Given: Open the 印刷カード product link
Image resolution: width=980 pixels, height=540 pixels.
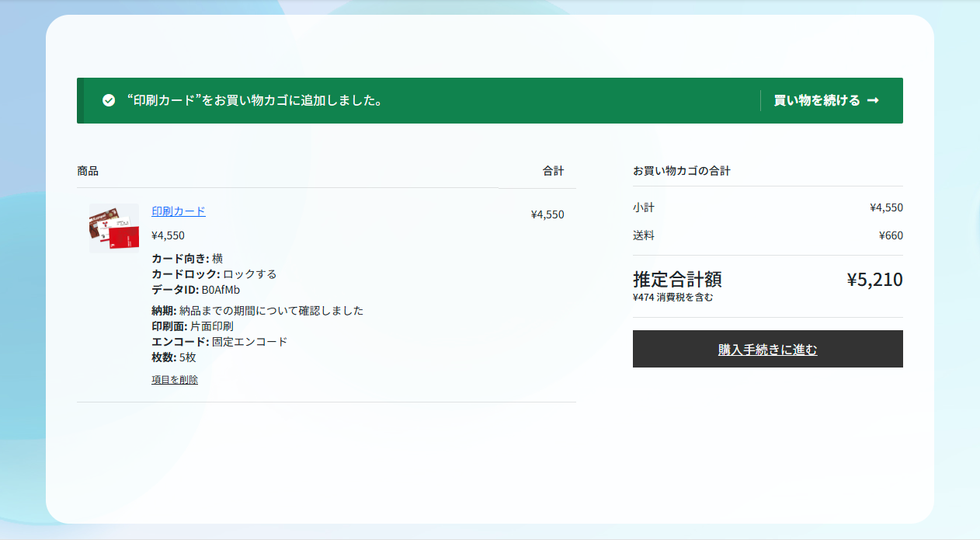Looking at the screenshot, I should (178, 211).
